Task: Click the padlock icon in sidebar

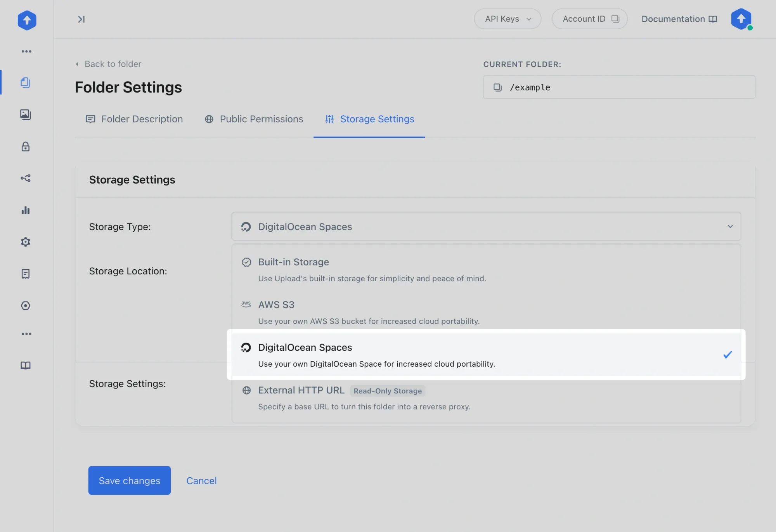Action: (26, 146)
